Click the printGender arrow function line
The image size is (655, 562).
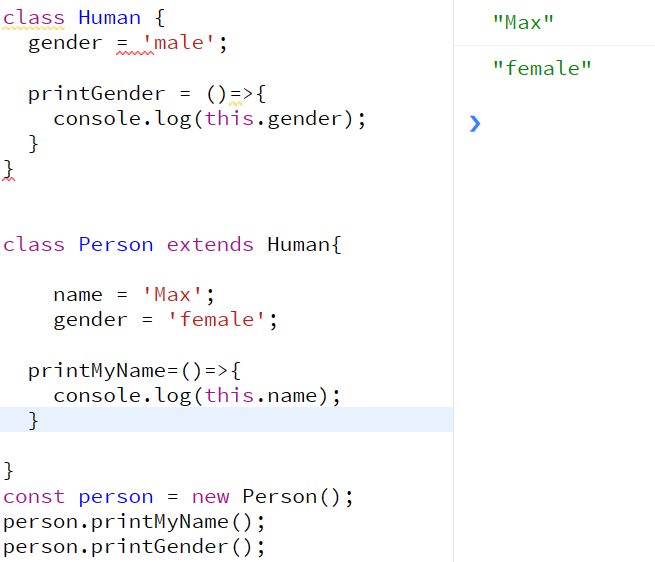(147, 94)
